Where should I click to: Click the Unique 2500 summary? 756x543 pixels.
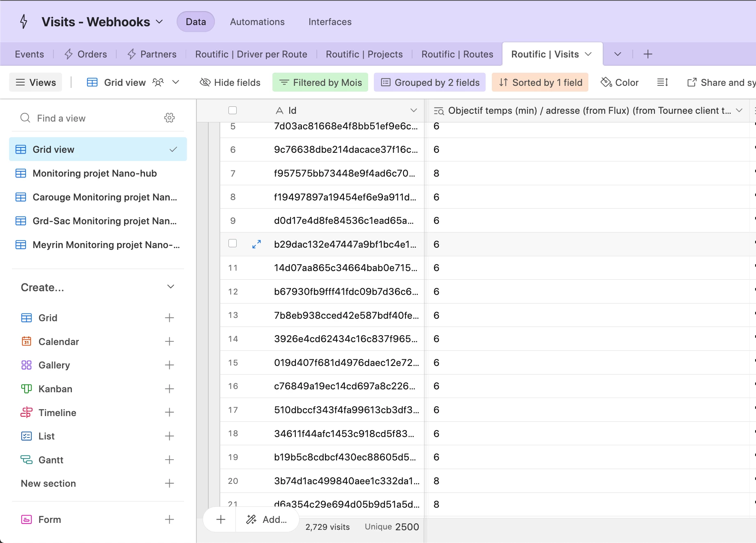point(392,527)
